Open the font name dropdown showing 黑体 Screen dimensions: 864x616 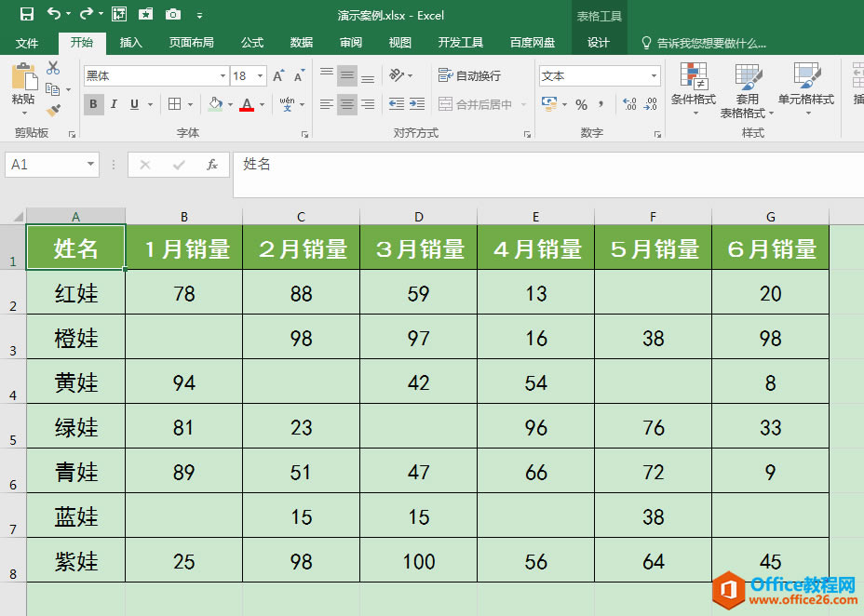[223, 76]
